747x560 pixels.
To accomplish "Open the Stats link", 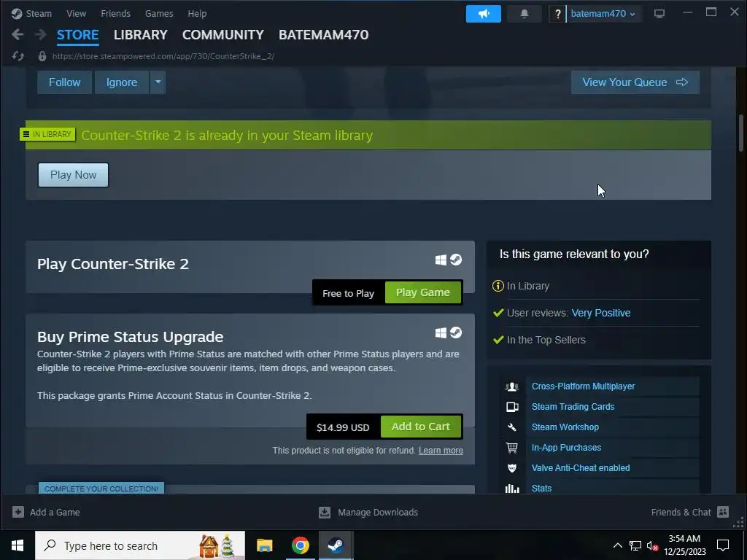I will [541, 489].
